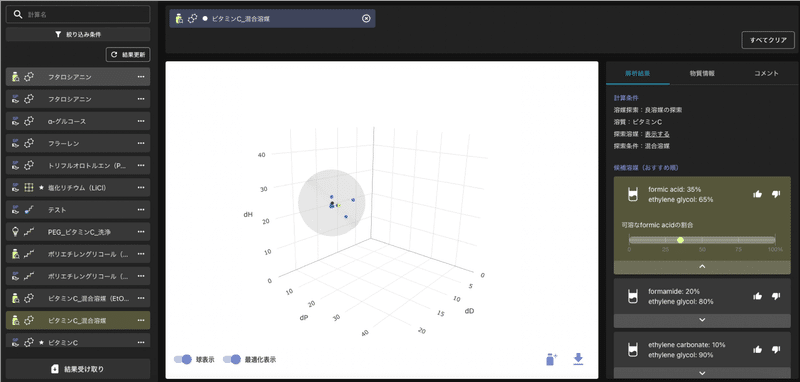Click the add bottle icon below the plot
The image size is (800, 382).
[x=551, y=359]
